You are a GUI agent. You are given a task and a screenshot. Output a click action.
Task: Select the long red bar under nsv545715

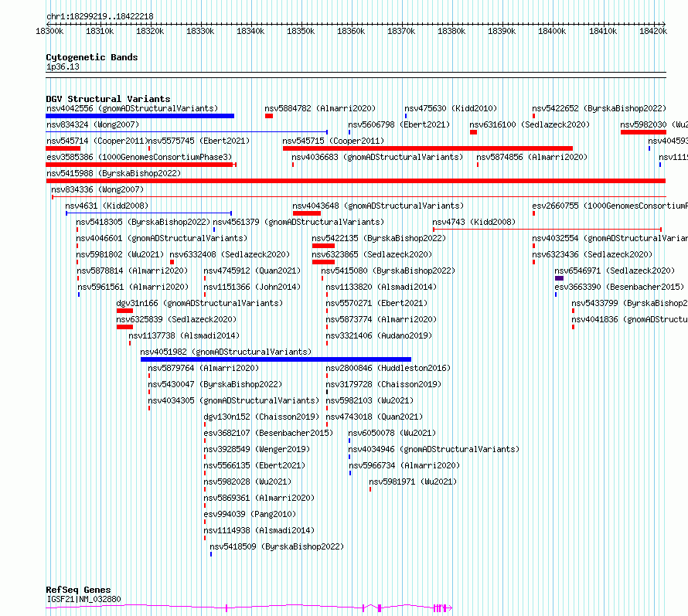[x=427, y=148]
